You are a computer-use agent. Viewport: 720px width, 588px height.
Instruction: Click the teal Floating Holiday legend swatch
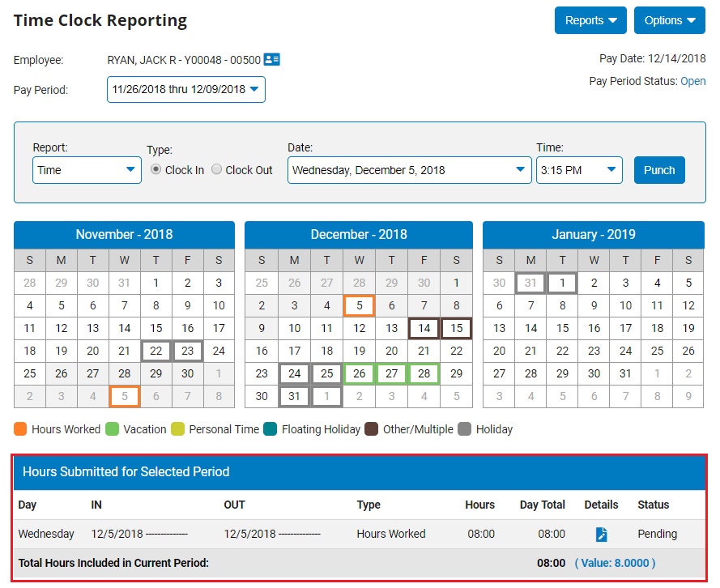[271, 429]
